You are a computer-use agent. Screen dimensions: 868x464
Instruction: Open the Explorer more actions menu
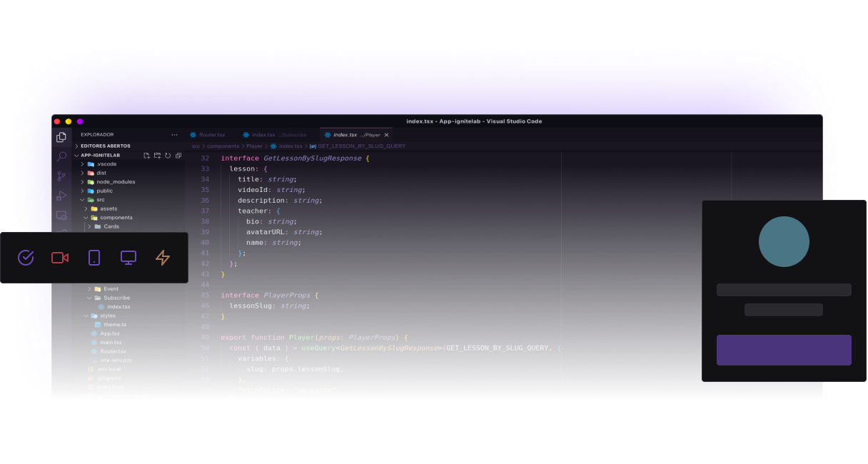tap(174, 135)
